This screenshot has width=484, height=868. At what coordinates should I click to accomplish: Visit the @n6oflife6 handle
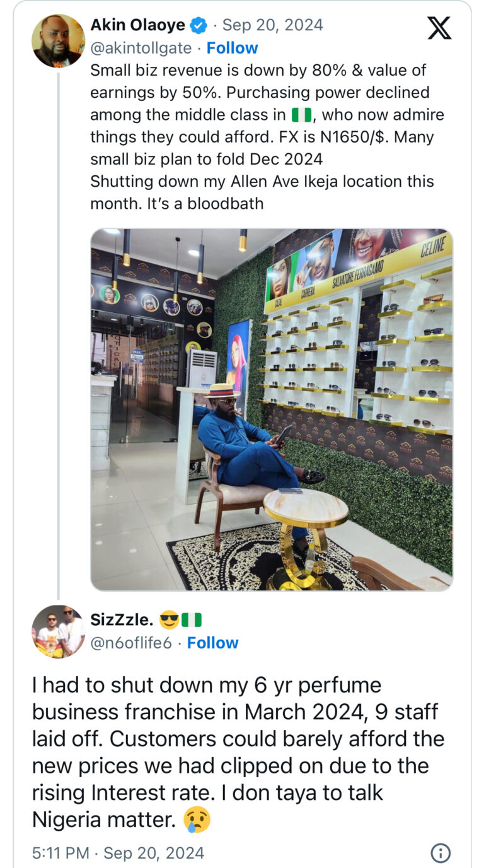point(130,643)
